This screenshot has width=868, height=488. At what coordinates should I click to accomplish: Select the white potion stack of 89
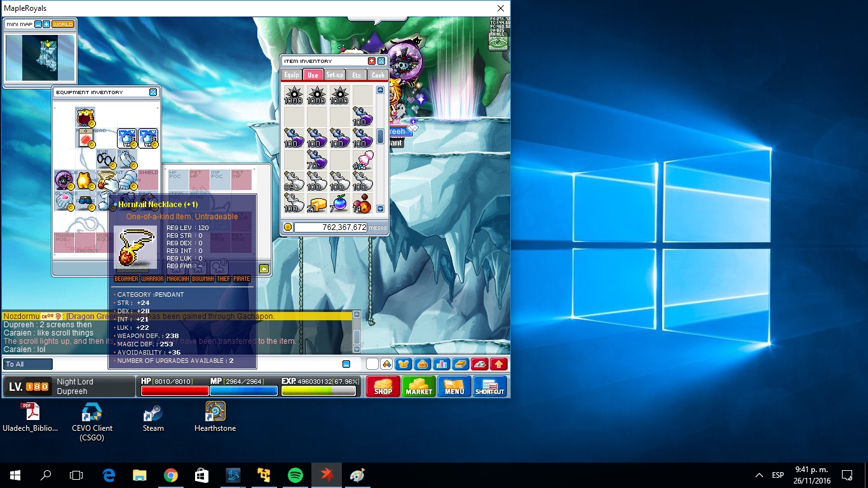coord(294,182)
